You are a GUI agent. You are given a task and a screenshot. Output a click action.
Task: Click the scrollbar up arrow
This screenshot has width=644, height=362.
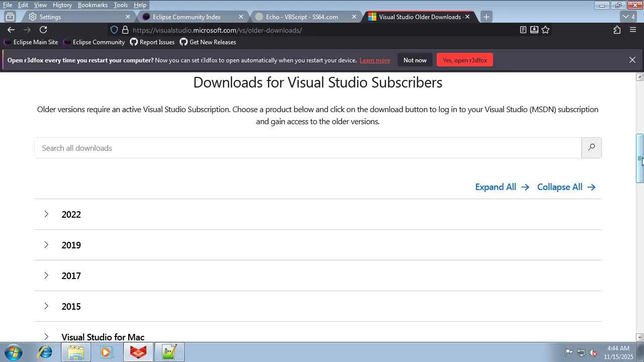639,77
